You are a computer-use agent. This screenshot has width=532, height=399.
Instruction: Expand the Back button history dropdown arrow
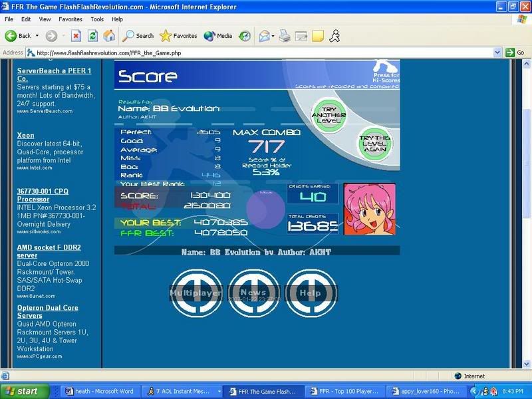click(x=37, y=36)
